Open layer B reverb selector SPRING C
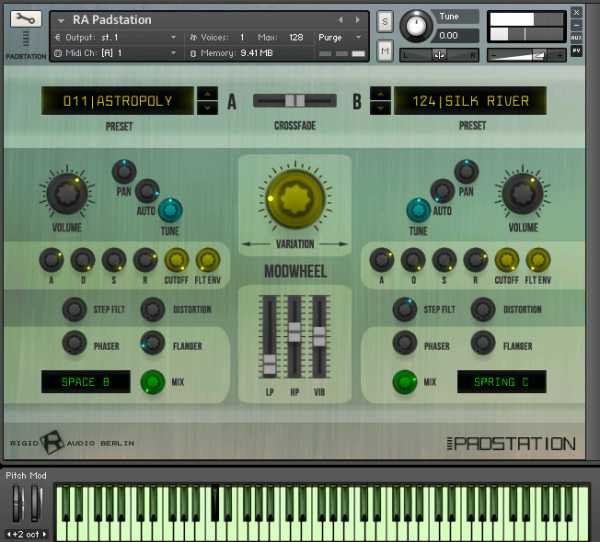 502,382
